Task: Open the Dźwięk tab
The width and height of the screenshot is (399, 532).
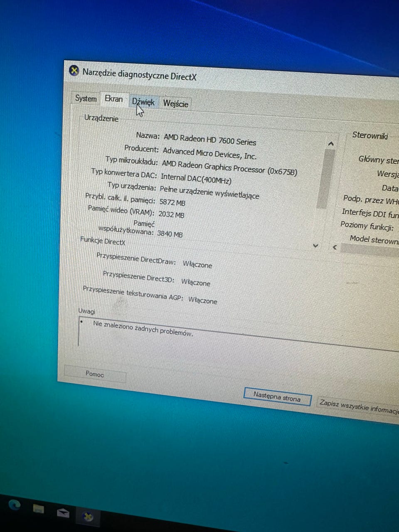Action: [143, 102]
